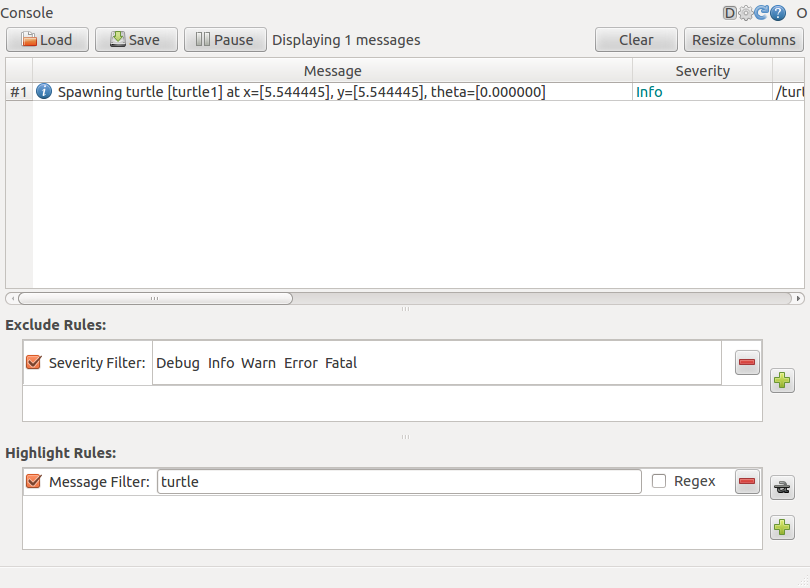Sort by the Severity column header
This screenshot has width=810, height=588.
tap(702, 71)
